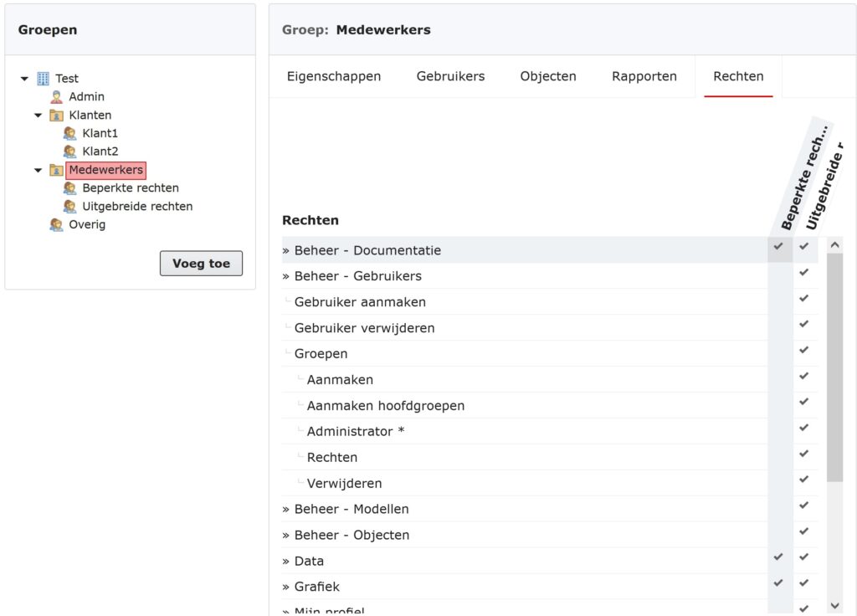The height and width of the screenshot is (616, 857).
Task: Click the Medewerkers folder icon
Action: coord(56,170)
